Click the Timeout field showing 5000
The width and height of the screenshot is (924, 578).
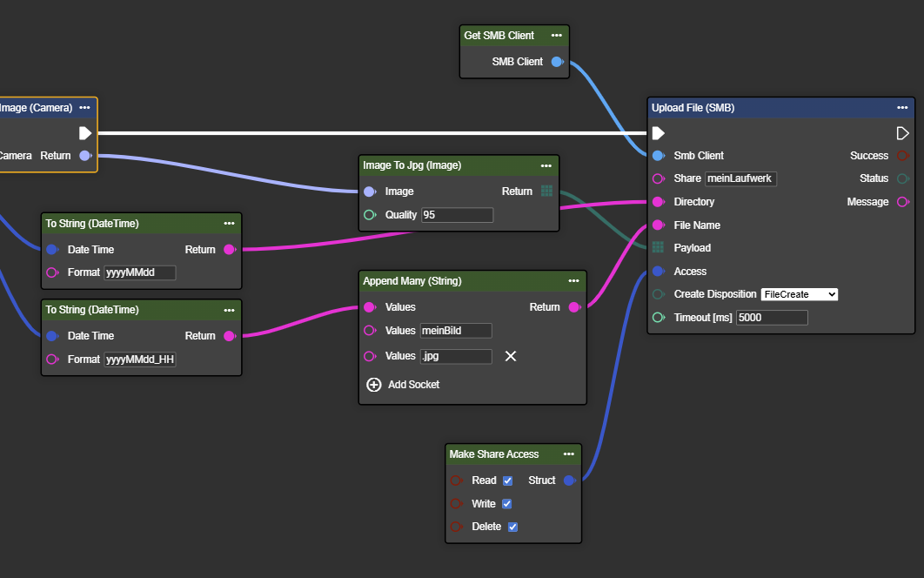coord(772,318)
